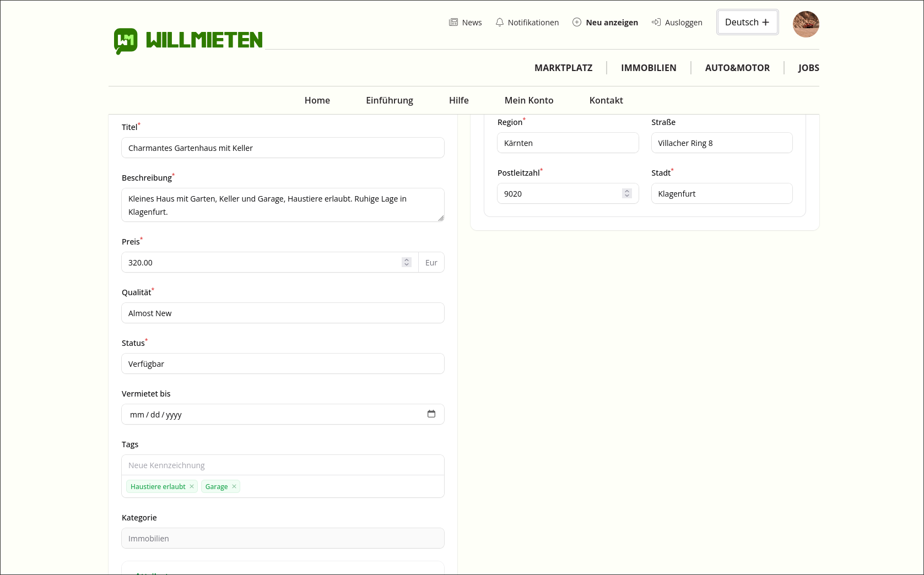Open the user profile avatar
924x575 pixels.
[x=806, y=24]
